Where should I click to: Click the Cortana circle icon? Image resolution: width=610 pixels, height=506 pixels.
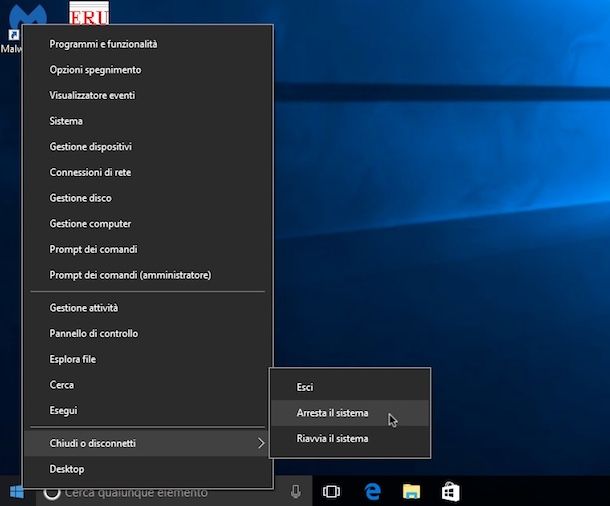coord(52,493)
